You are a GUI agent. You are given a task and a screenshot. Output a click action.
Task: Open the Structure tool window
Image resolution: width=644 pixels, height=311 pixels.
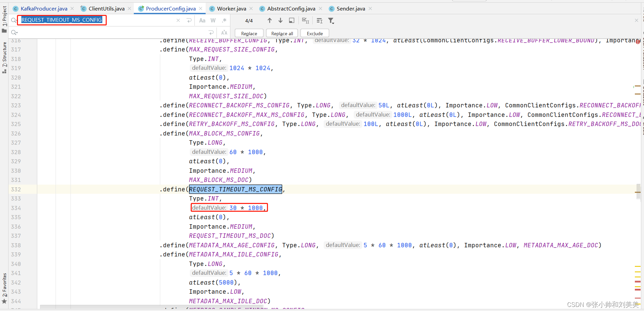tap(4, 58)
